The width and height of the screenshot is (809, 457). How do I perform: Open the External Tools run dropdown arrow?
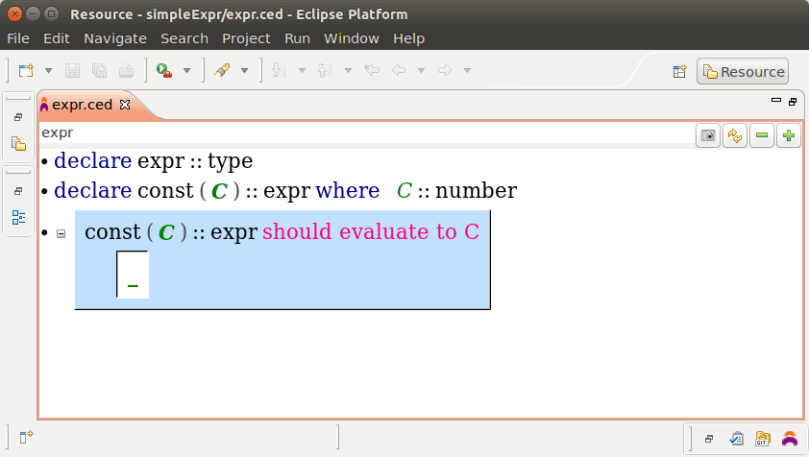coord(186,71)
